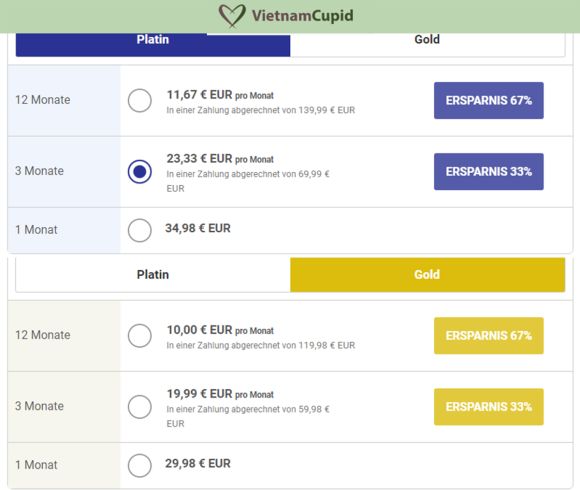The image size is (580, 490).
Task: Click yellow ERSPARNIS 33% badge
Action: (x=489, y=407)
